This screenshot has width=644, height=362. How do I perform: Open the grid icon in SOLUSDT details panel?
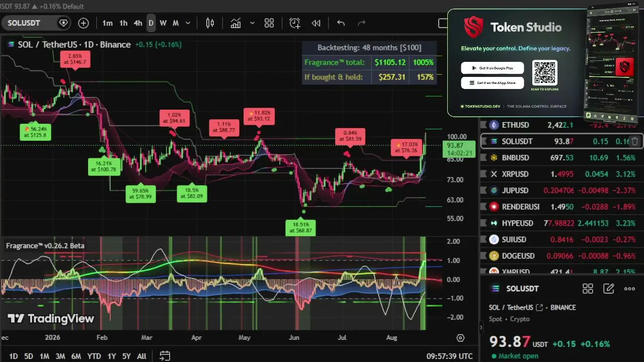(x=588, y=289)
